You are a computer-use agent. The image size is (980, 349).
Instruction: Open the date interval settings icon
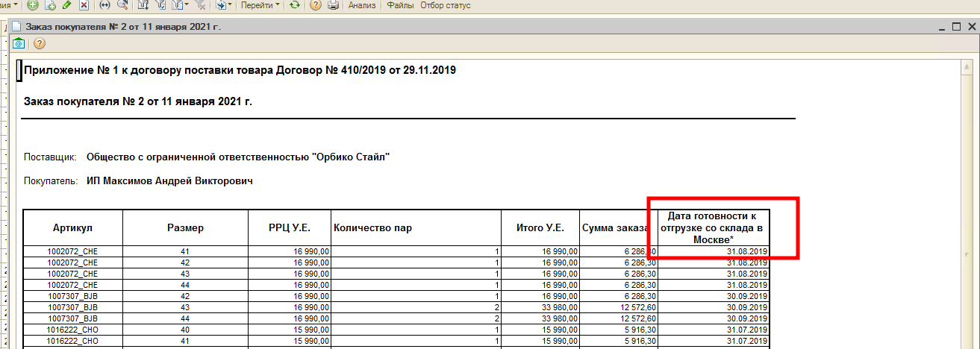tap(104, 5)
